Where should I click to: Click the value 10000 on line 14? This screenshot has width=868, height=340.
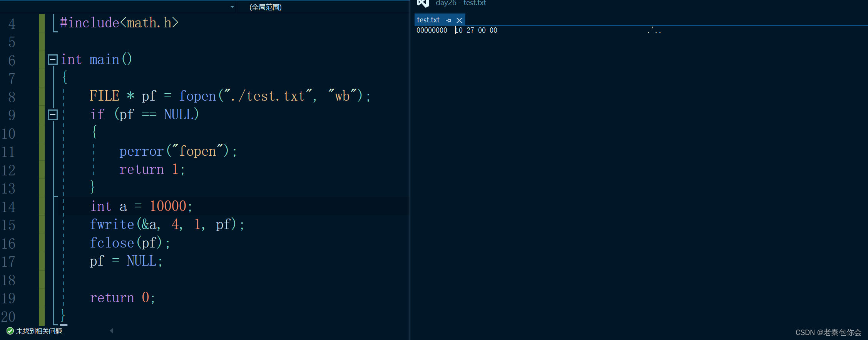(168, 206)
